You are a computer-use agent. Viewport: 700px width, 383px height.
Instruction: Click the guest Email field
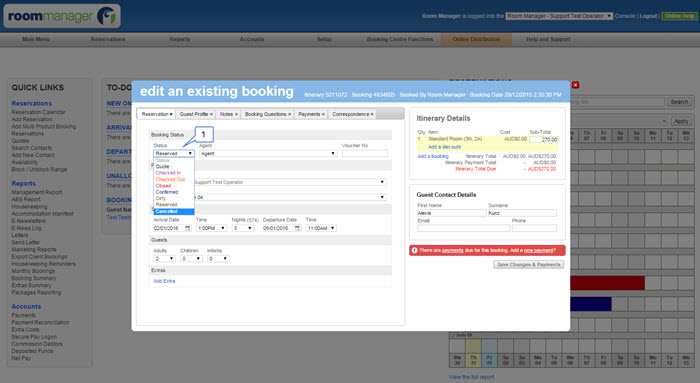(463, 228)
